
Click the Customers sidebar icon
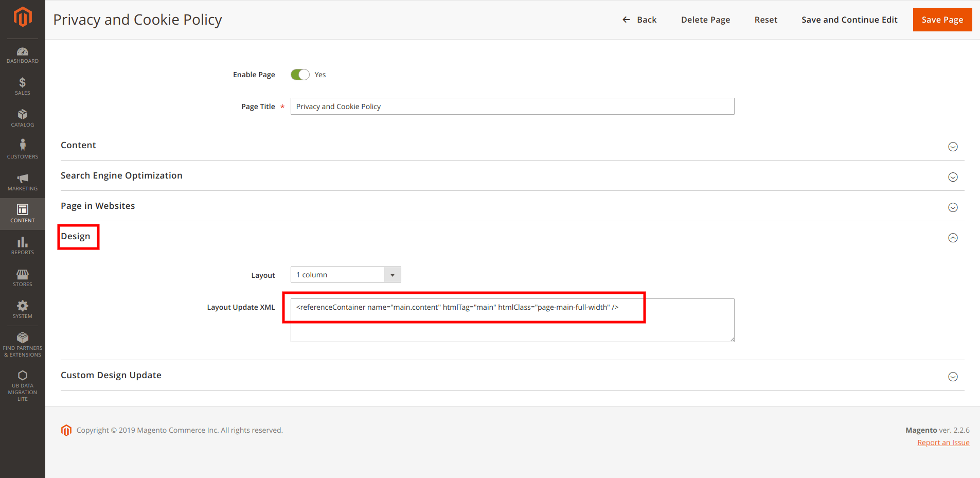pos(23,149)
